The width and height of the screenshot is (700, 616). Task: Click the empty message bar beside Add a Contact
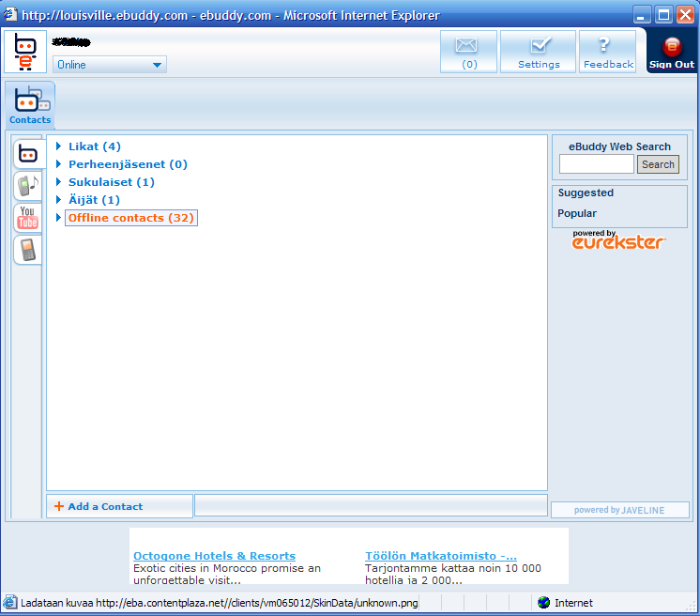(x=371, y=506)
